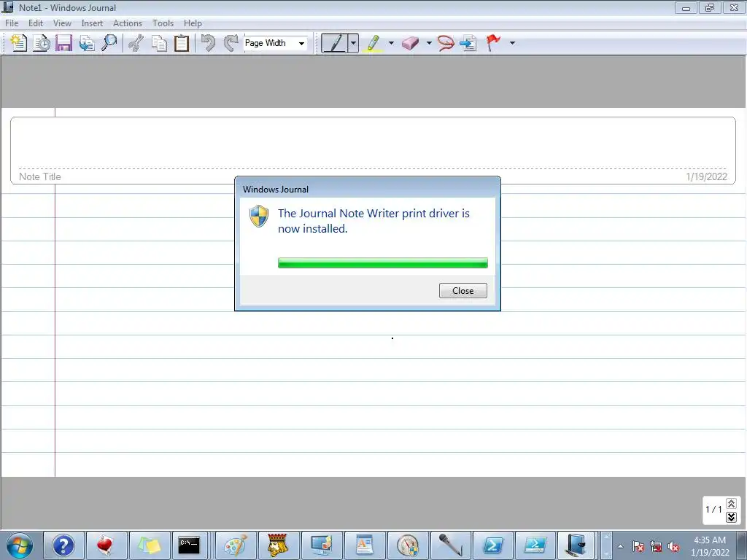747x560 pixels.
Task: Go to previous page with up chevron
Action: [731, 503]
